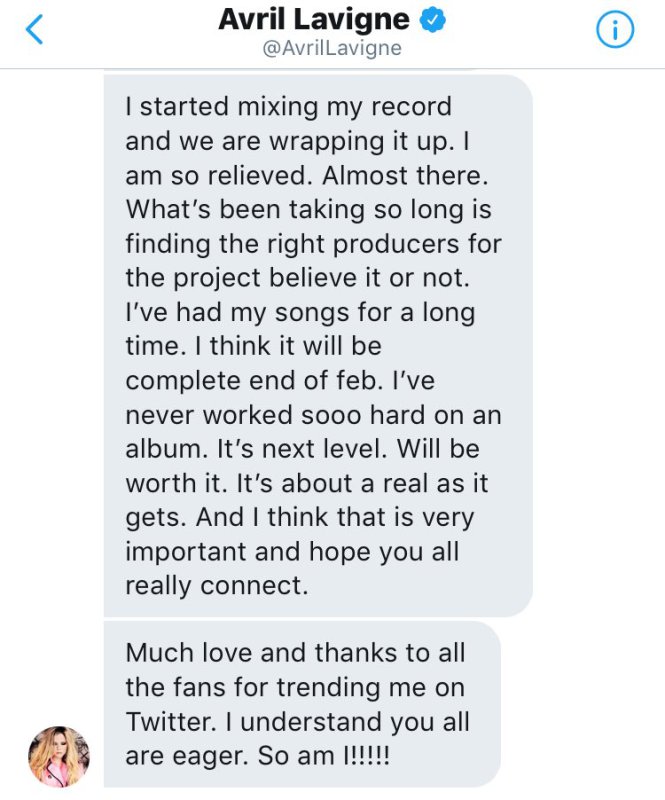The width and height of the screenshot is (665, 800).
Task: Tap the line "I've had my songs for a long"
Action: pyautogui.click(x=300, y=312)
